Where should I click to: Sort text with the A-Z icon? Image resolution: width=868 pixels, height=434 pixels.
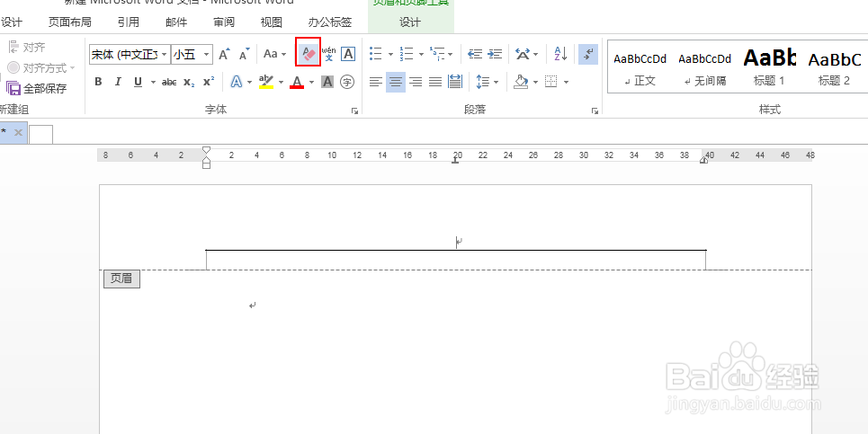coord(560,54)
